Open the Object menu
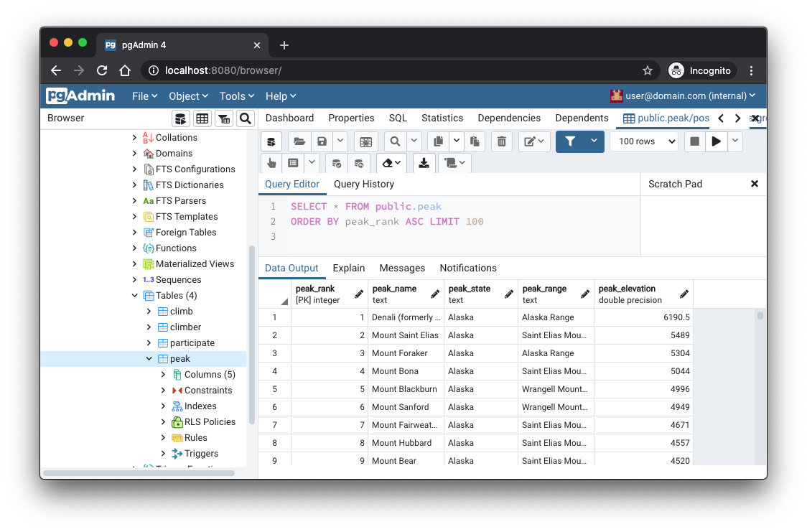The height and width of the screenshot is (532, 807). tap(188, 96)
